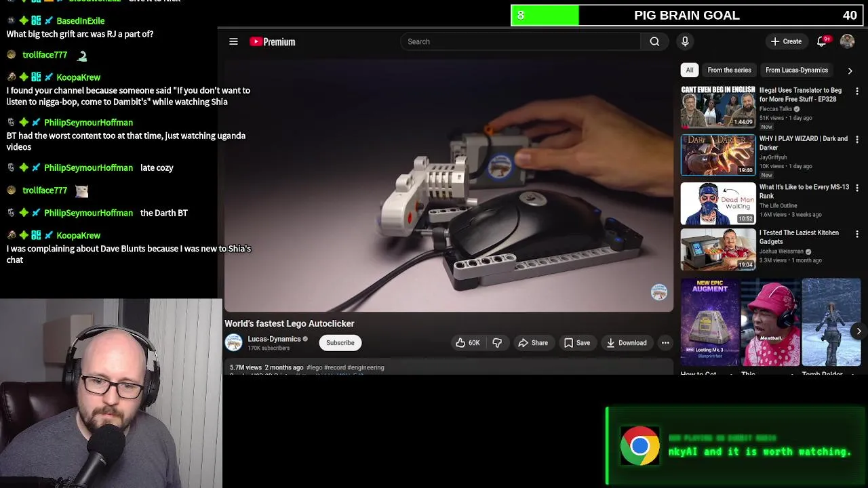The width and height of the screenshot is (868, 488).
Task: Open the Create upload button
Action: tap(787, 41)
